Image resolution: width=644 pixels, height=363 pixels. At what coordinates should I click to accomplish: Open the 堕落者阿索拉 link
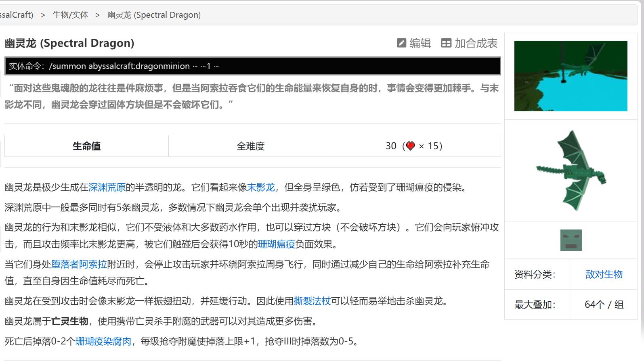coord(79,264)
